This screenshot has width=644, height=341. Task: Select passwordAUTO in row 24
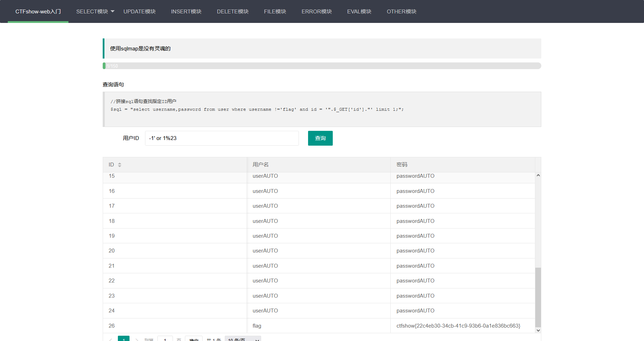463,311
